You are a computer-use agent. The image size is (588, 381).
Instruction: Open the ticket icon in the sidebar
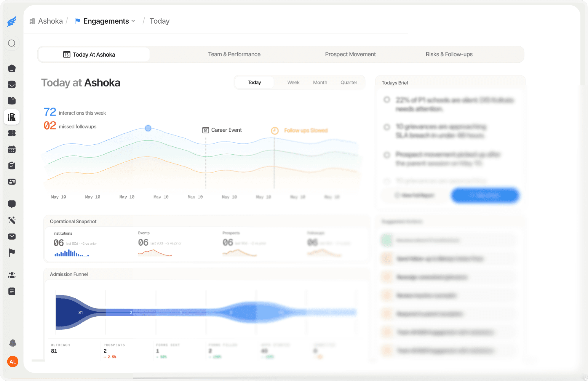pos(12,133)
